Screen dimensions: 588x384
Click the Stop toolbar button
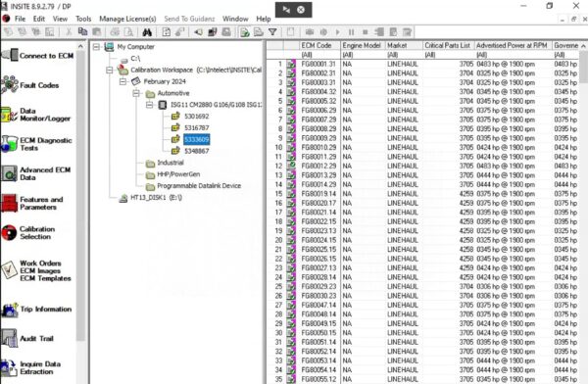click(x=366, y=32)
